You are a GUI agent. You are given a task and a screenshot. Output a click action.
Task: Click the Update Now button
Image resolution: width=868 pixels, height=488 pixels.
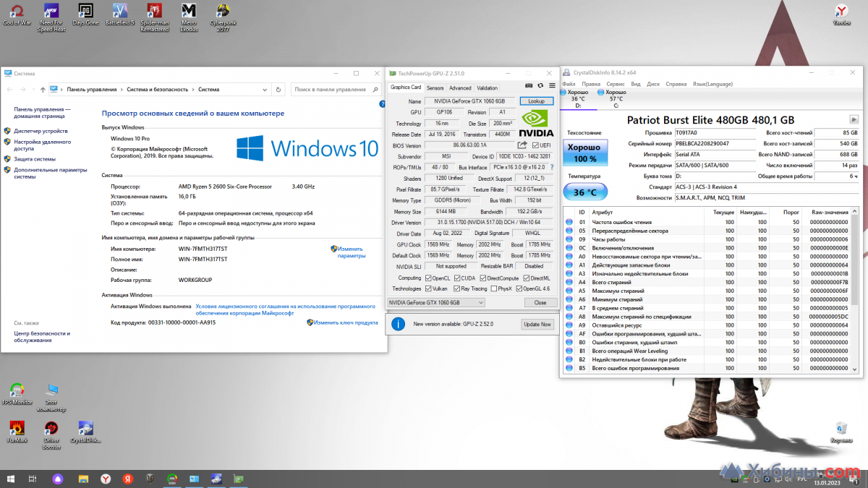(x=537, y=324)
